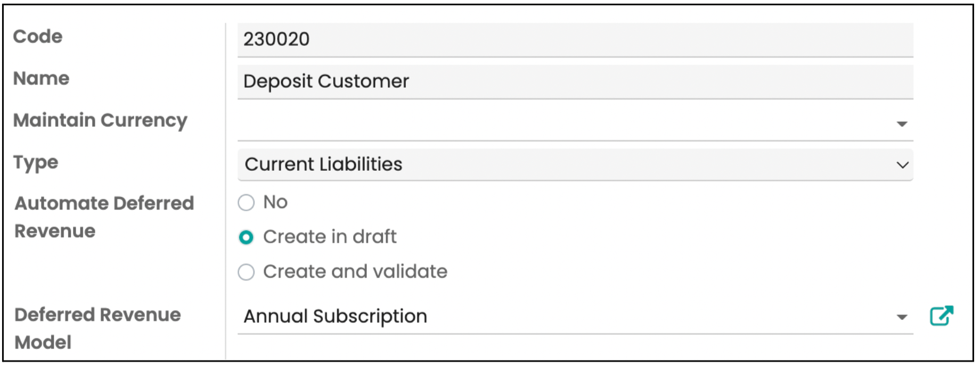
Task: Select the "No" radio button circle
Action: 246,203
